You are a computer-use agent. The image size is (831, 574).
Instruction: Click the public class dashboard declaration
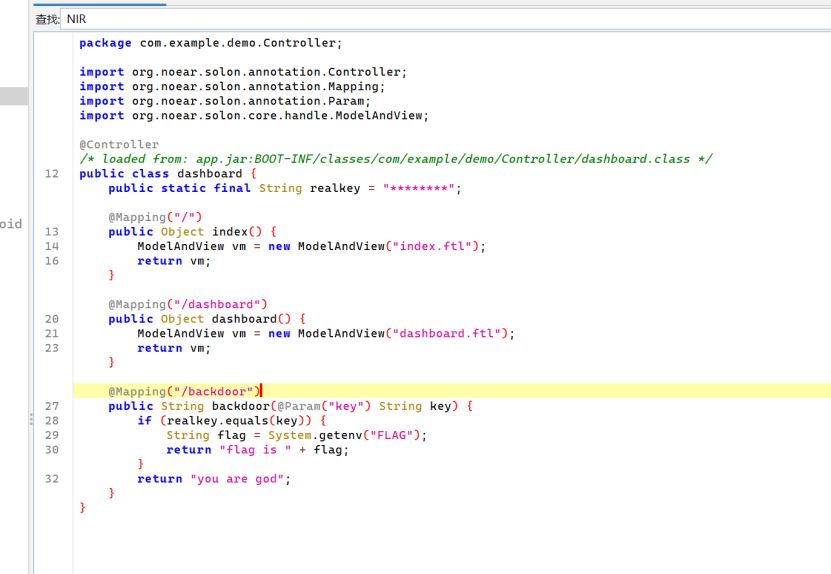click(x=168, y=174)
